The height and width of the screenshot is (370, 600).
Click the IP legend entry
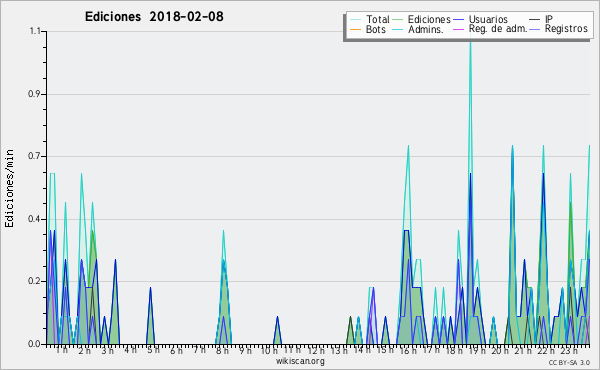coord(541,19)
